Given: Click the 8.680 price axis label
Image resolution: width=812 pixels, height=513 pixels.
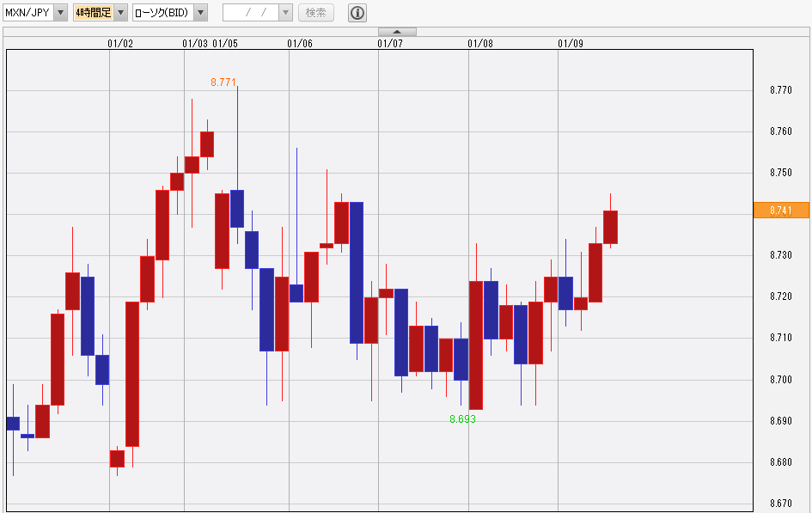Looking at the screenshot, I should coord(780,462).
